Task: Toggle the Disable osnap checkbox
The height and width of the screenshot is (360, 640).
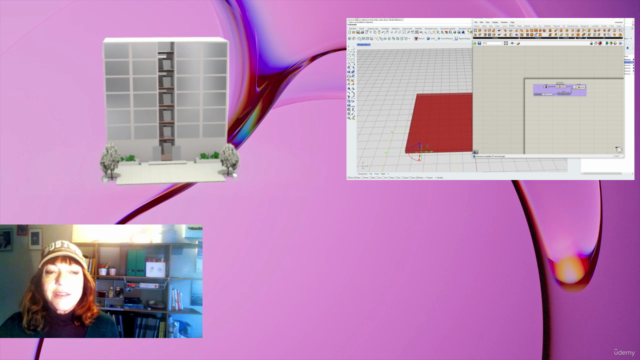Action: pyautogui.click(x=436, y=178)
